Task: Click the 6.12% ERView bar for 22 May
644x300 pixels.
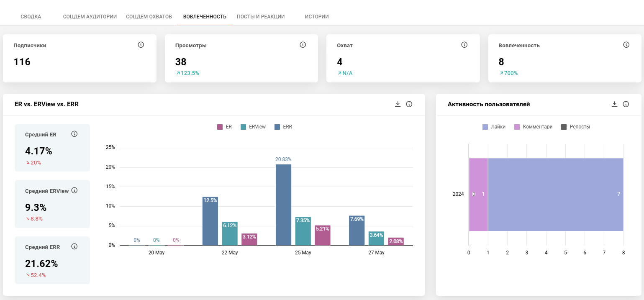Action: (230, 233)
